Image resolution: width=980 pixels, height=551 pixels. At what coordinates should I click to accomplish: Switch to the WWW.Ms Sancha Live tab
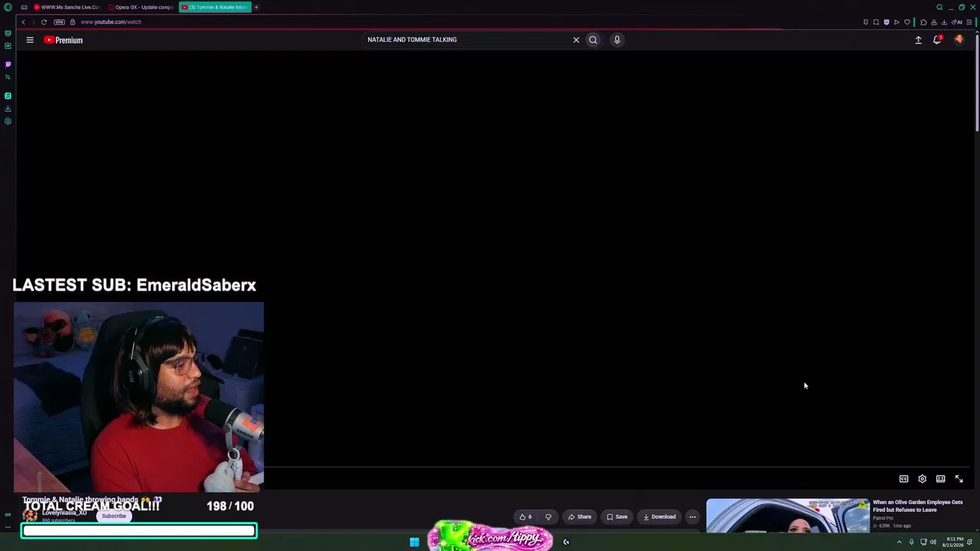click(x=67, y=7)
